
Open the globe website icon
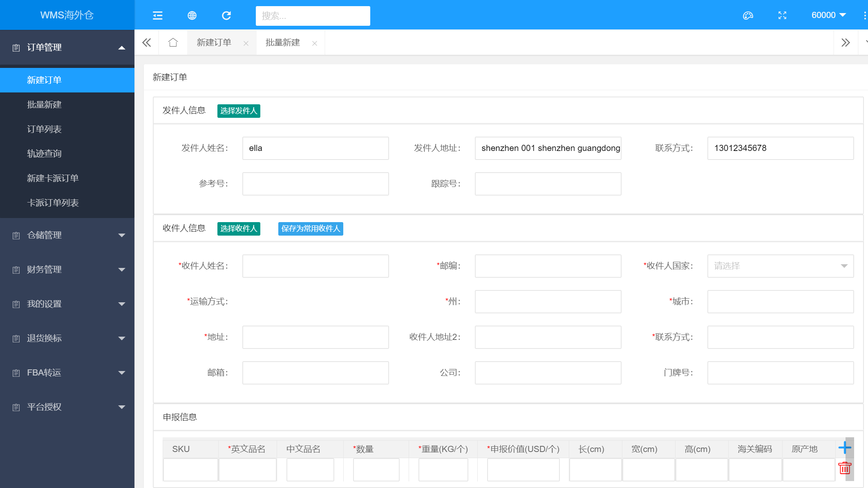coord(192,16)
